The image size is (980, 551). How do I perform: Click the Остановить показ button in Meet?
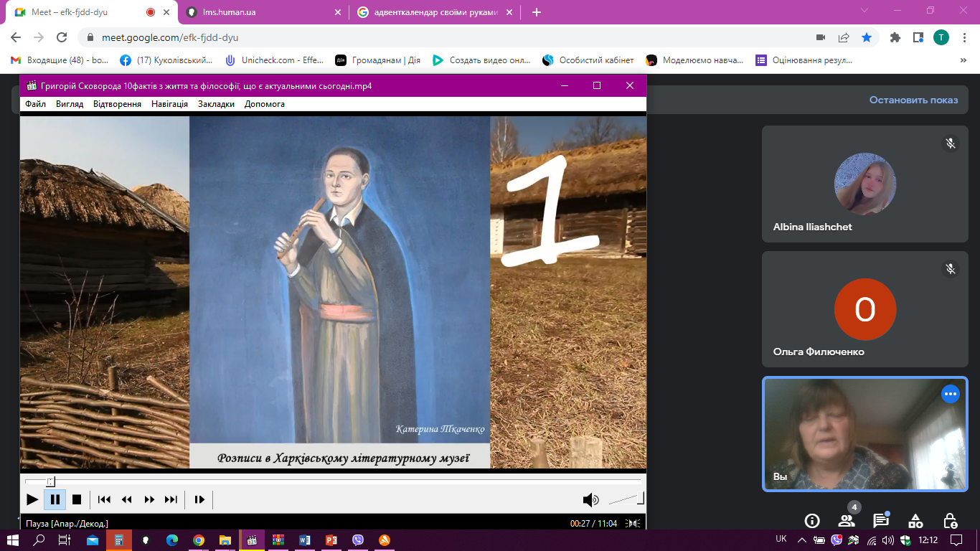point(913,100)
